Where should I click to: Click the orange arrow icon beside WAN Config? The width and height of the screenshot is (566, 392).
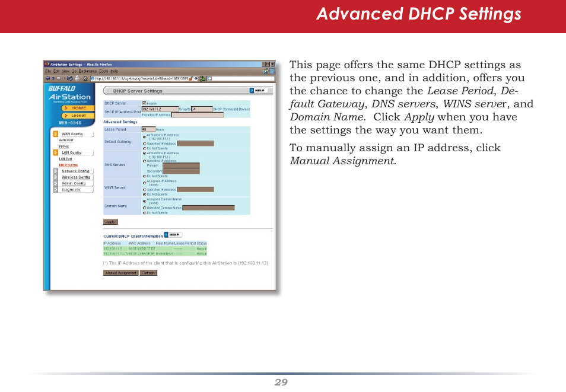55,134
